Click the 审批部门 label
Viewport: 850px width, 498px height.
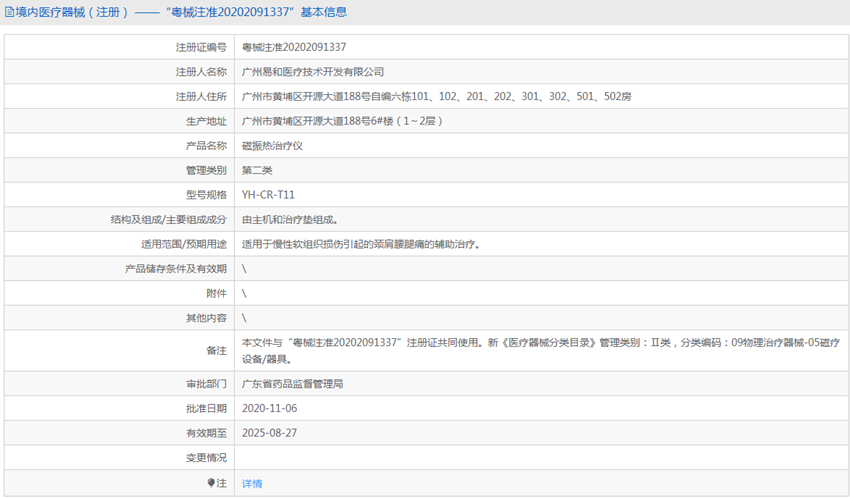pyautogui.click(x=206, y=384)
